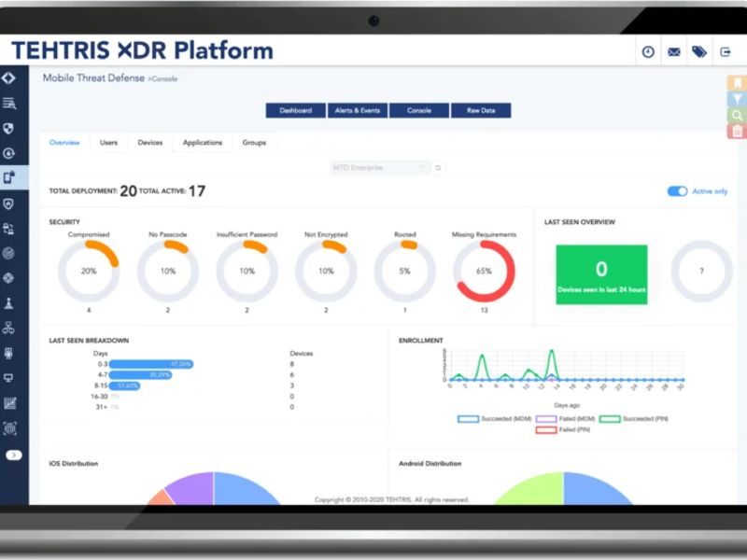Switch to the Applications tab
Image resolution: width=747 pixels, height=560 pixels.
point(203,143)
